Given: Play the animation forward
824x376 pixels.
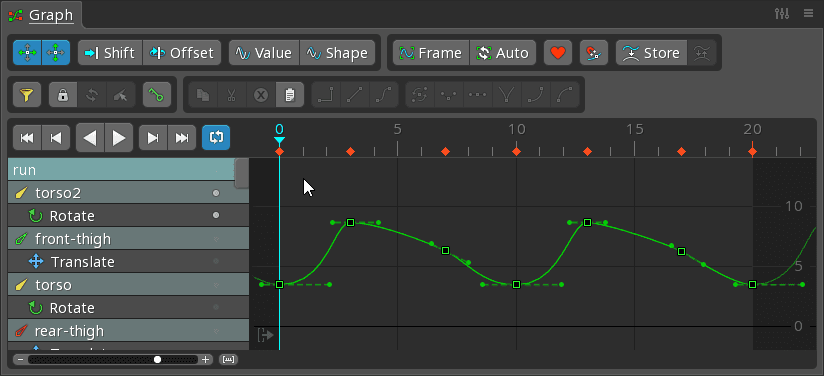Looking at the screenshot, I should click(x=119, y=138).
